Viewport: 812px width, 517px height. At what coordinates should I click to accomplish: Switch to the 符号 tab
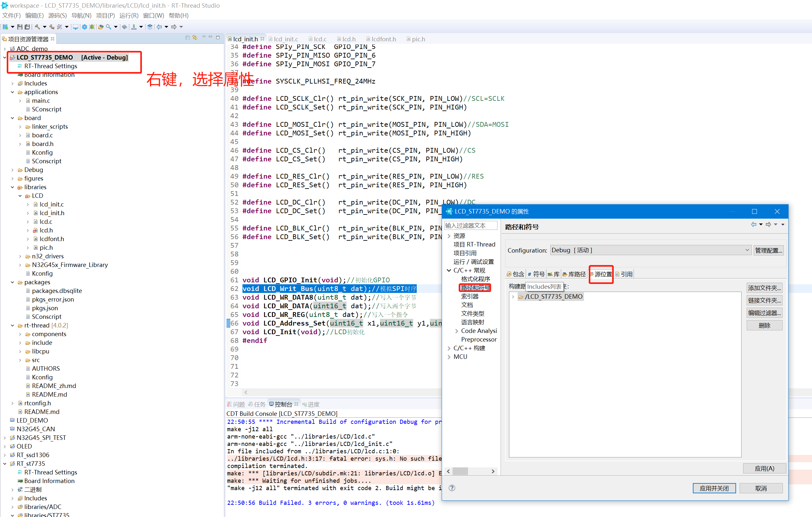click(x=536, y=274)
